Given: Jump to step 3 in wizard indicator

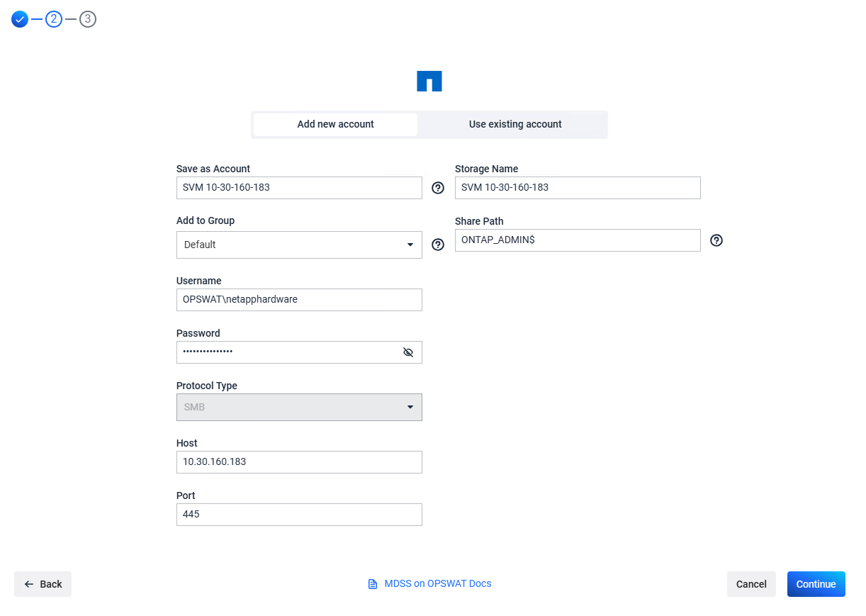Looking at the screenshot, I should 88,19.
